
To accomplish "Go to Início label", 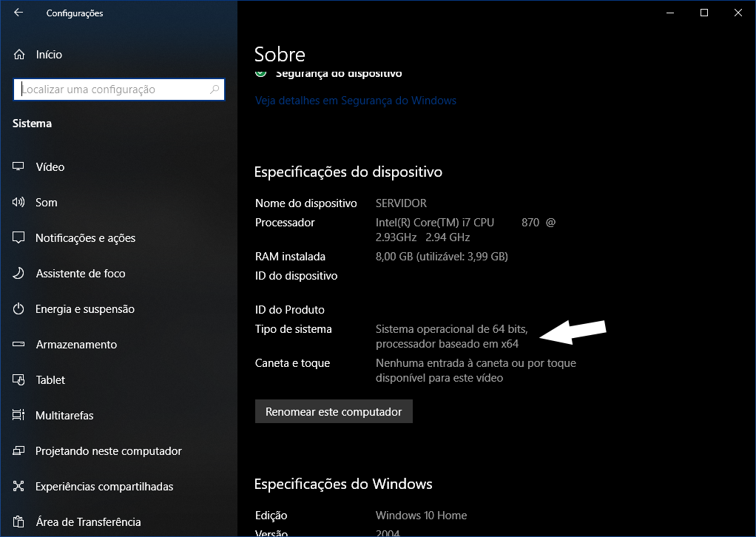I will [49, 55].
